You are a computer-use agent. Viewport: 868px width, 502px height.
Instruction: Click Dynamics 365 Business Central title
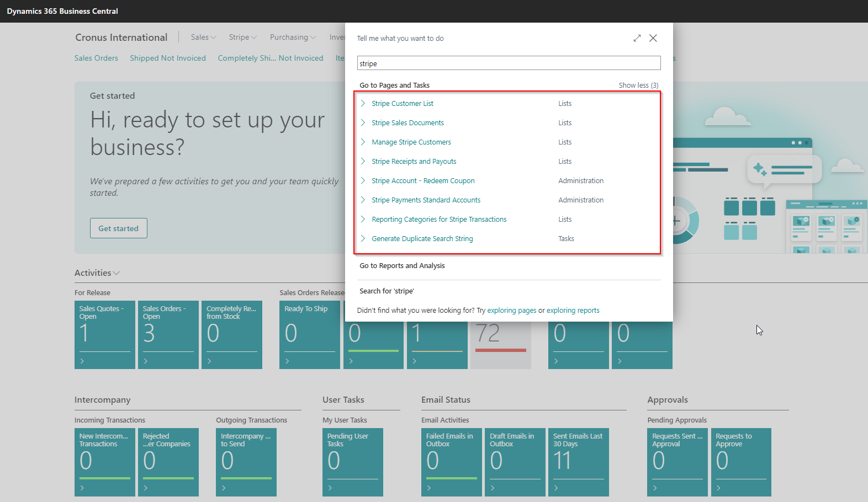pos(62,11)
